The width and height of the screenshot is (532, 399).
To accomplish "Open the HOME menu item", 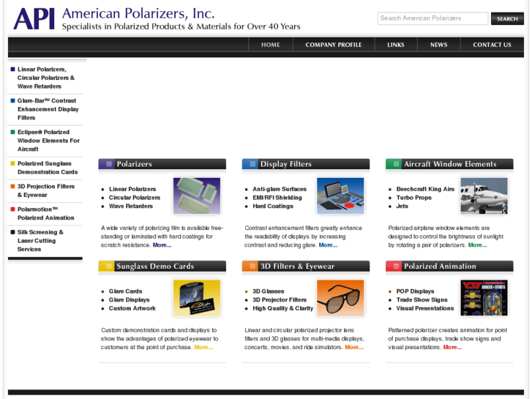I will 271,45.
